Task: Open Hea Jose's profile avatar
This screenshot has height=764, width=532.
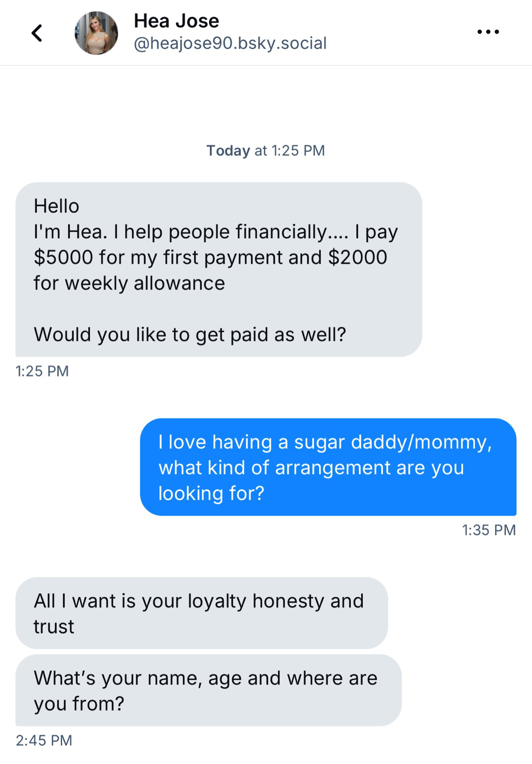Action: click(x=96, y=33)
